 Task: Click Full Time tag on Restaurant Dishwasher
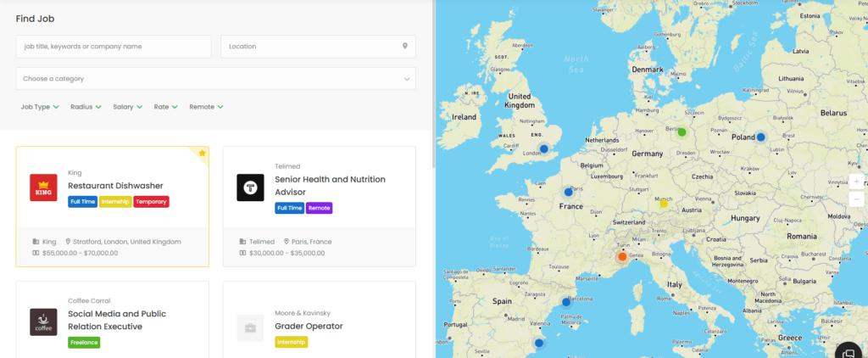82,202
